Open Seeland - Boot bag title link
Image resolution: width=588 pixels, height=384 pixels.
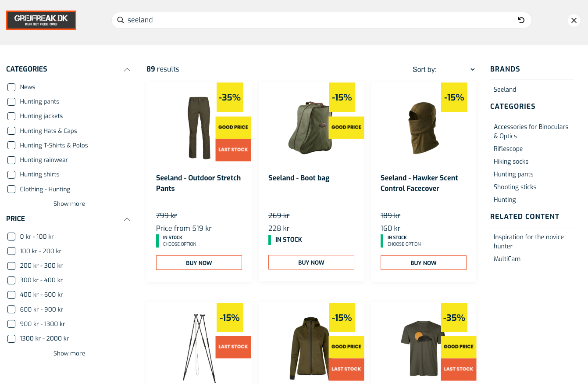[x=299, y=178]
